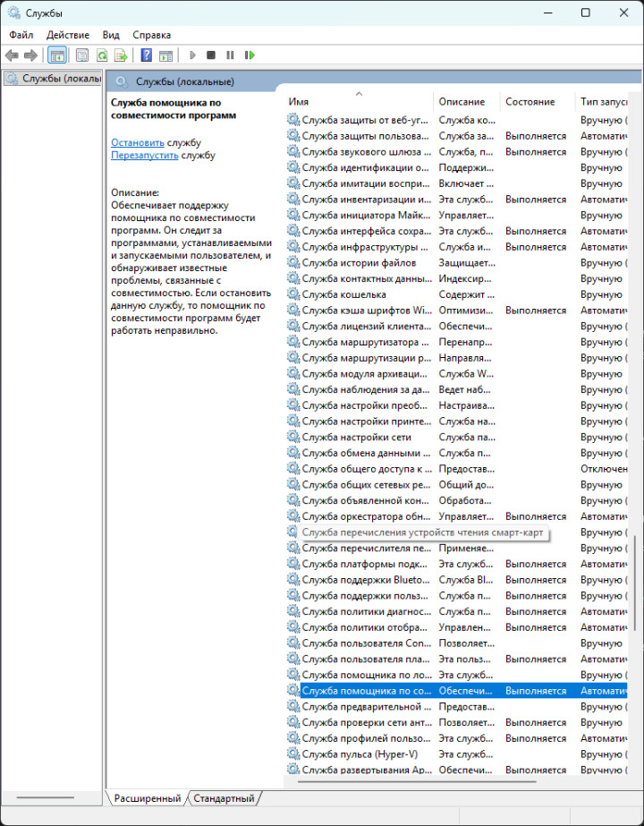Sort list by Имя column header
This screenshot has height=826, width=644.
click(299, 102)
